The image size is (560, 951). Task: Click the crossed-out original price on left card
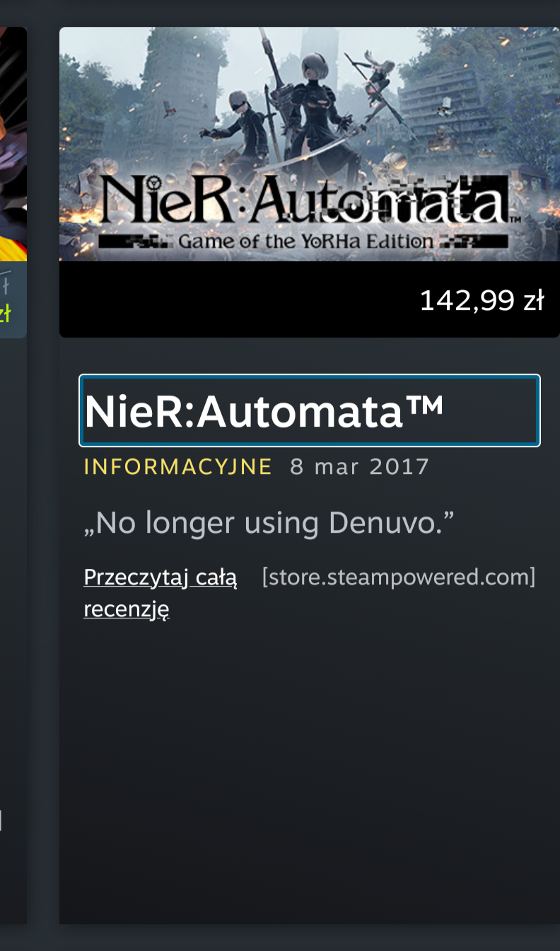(6, 286)
